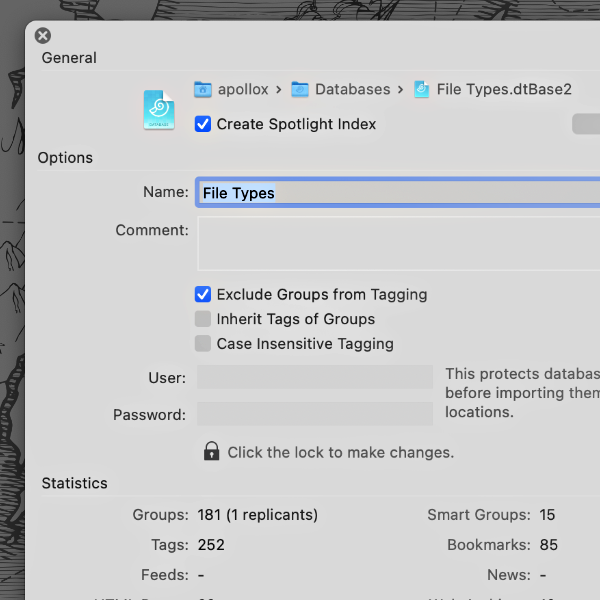Click the apollox home folder icon in path

(x=203, y=90)
